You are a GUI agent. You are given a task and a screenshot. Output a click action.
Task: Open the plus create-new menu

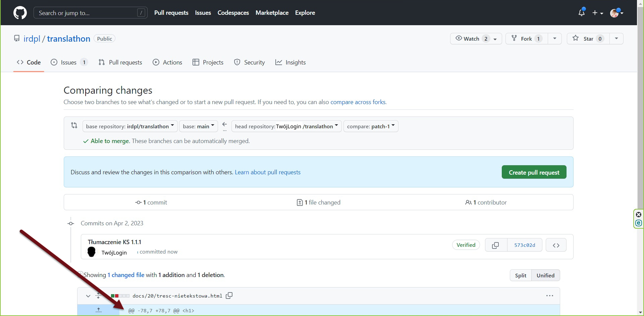tap(598, 13)
